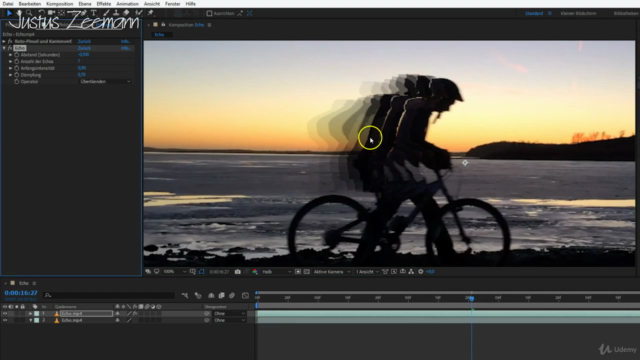The width and height of the screenshot is (640, 360).
Task: Click the region of interest icon
Action: 298,271
